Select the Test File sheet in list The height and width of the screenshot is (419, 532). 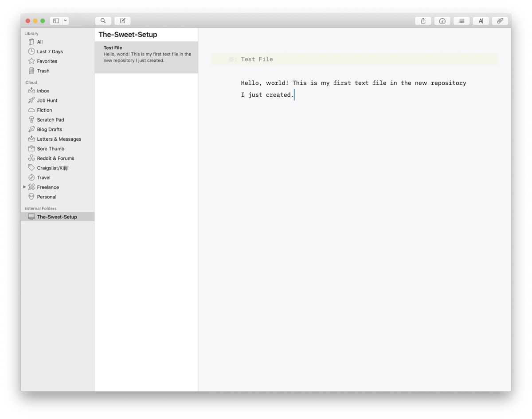(146, 57)
